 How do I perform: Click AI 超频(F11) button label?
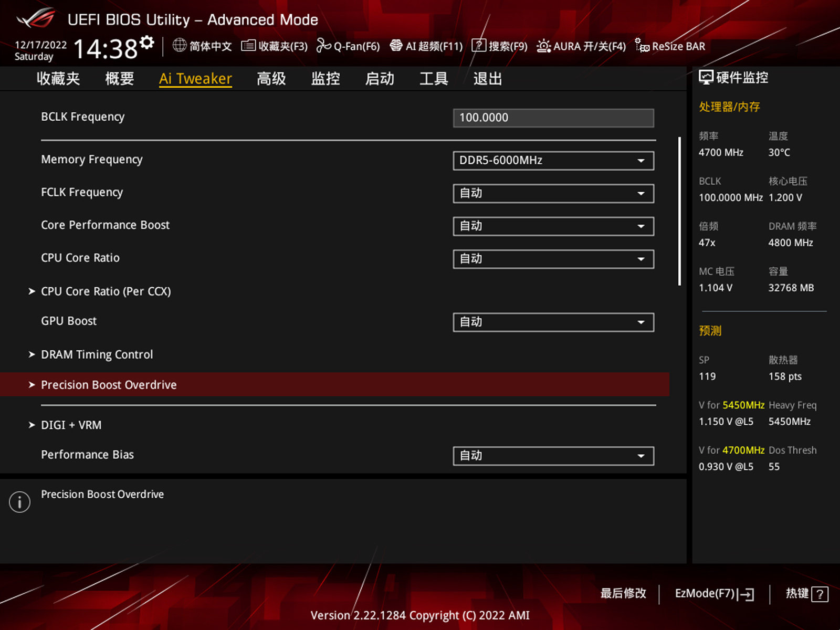(434, 46)
